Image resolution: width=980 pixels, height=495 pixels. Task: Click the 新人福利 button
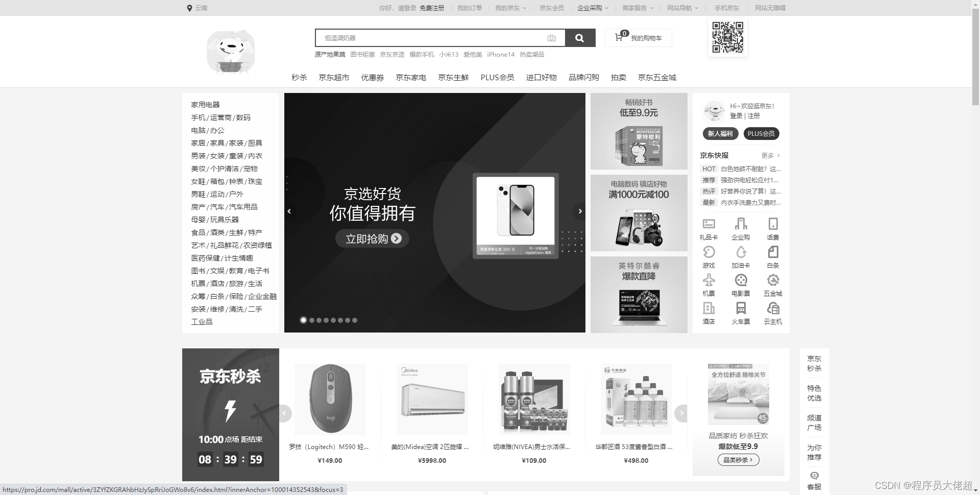tap(720, 133)
